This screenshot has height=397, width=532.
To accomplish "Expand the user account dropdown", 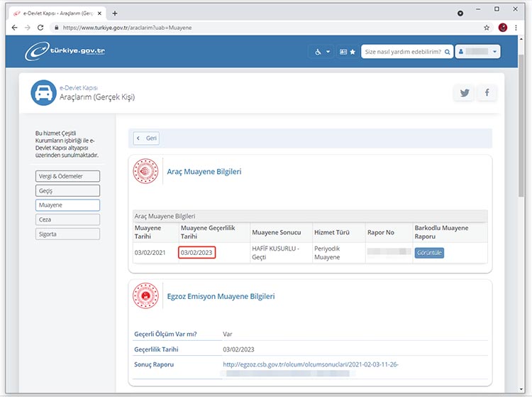I will pos(478,52).
